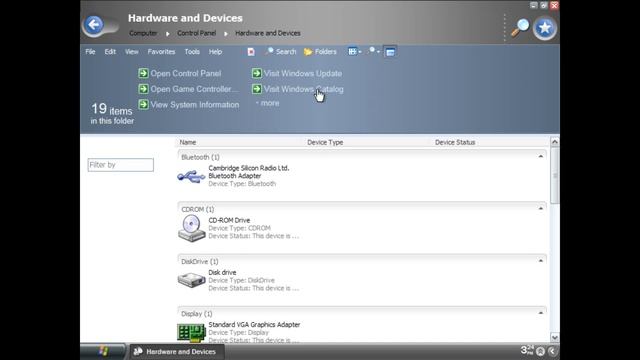Image resolution: width=640 pixels, height=360 pixels.
Task: Select Control Panel in the breadcrumb
Action: (x=196, y=33)
